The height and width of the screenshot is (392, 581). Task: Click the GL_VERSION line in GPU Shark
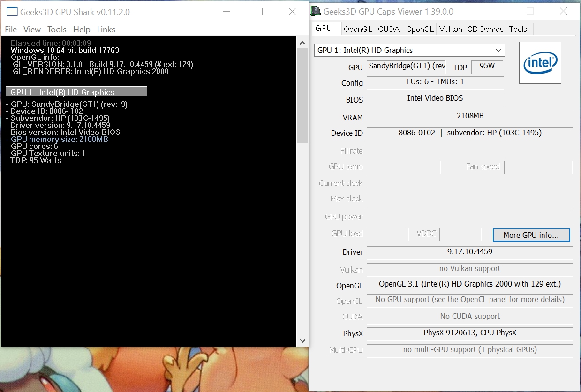point(100,65)
